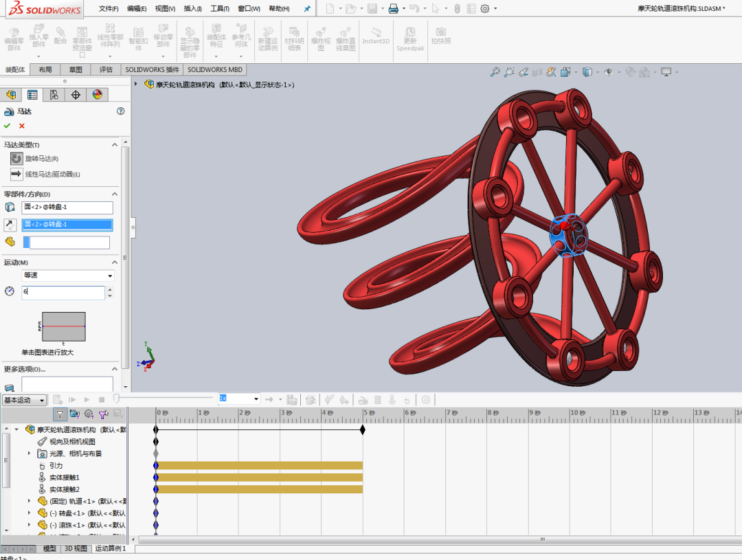742x560 pixels.
Task: Click the section view icon in the heads-up toolbar
Action: click(x=538, y=71)
